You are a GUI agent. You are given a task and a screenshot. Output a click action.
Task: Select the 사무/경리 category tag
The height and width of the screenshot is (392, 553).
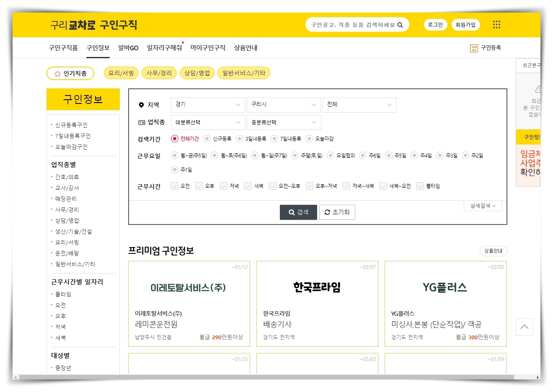click(159, 73)
